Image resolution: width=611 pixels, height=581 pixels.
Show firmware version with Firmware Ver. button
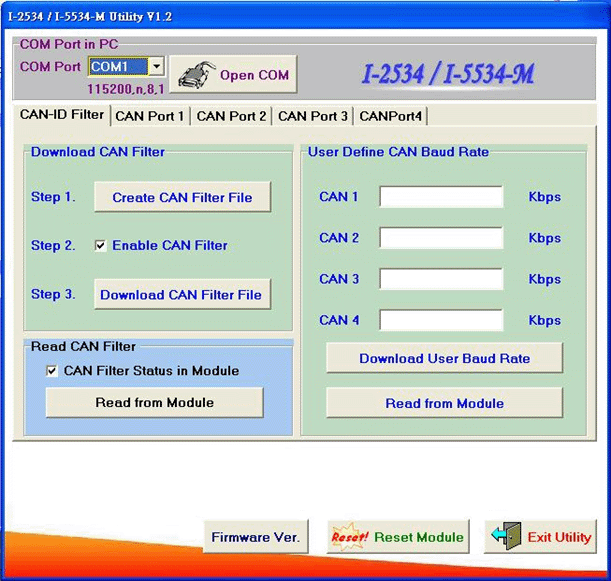(255, 537)
